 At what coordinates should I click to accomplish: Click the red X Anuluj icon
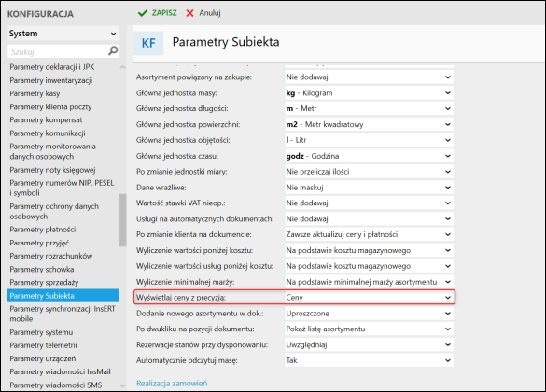coord(189,13)
